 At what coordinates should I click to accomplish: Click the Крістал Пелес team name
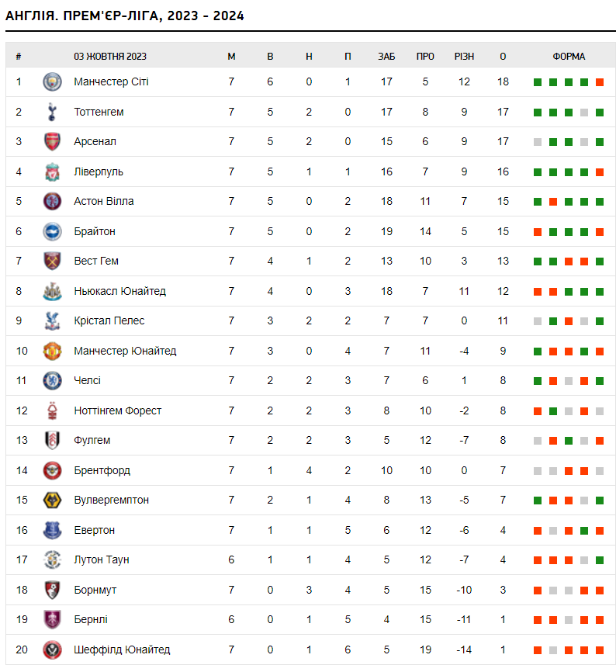coord(109,321)
